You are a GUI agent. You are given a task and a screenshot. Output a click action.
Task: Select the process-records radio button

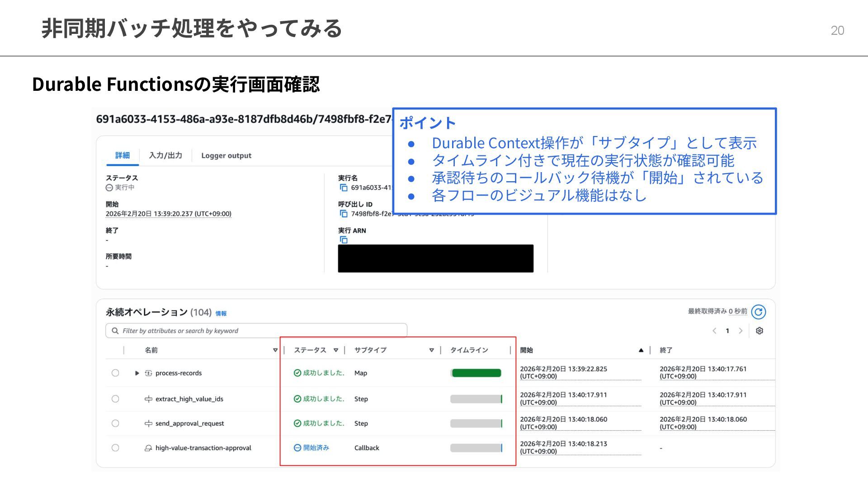(115, 373)
